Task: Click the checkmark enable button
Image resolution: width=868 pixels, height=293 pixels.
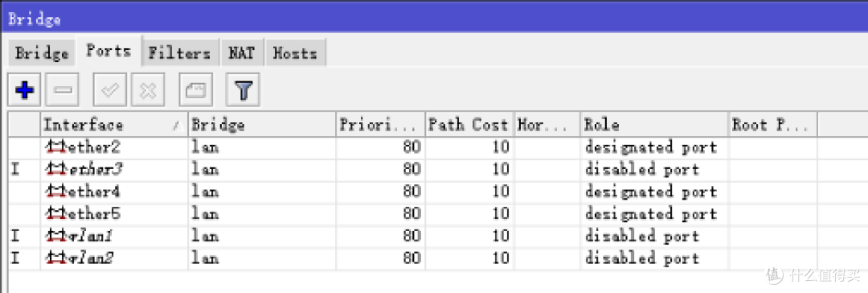Action: [x=109, y=90]
